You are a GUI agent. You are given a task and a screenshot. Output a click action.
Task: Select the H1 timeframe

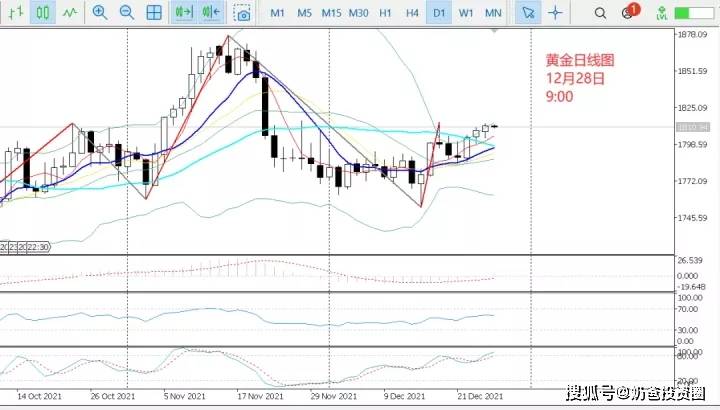(x=385, y=13)
